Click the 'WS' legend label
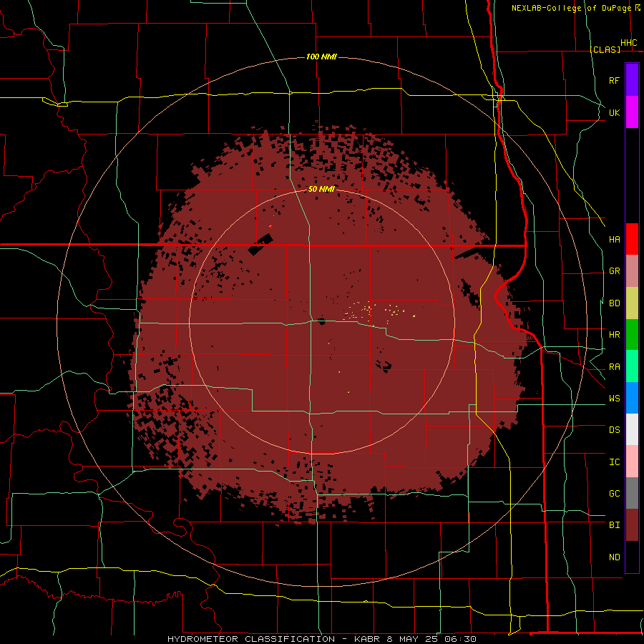The height and width of the screenshot is (644, 644). [x=614, y=399]
